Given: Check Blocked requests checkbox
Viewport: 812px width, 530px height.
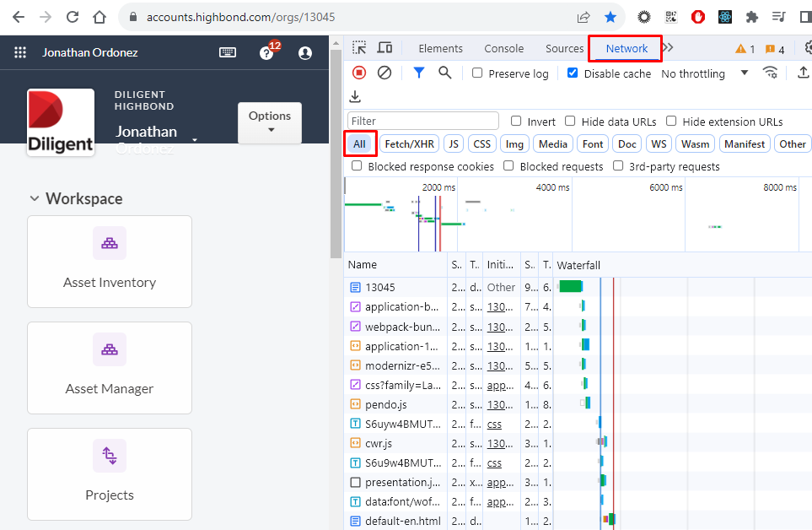Looking at the screenshot, I should [x=508, y=165].
